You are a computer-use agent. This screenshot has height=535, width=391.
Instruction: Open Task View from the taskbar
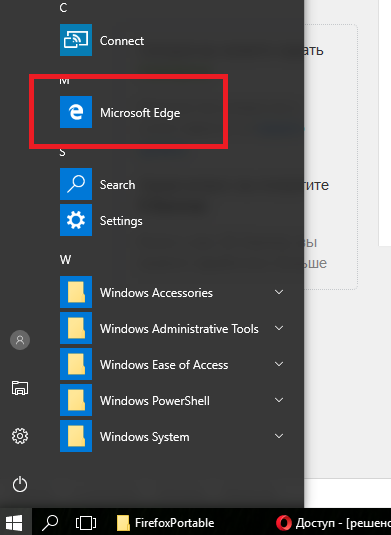pos(86,523)
